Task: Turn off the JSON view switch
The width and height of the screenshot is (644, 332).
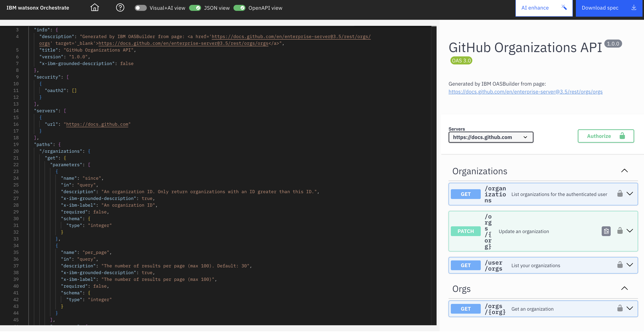Action: click(195, 8)
